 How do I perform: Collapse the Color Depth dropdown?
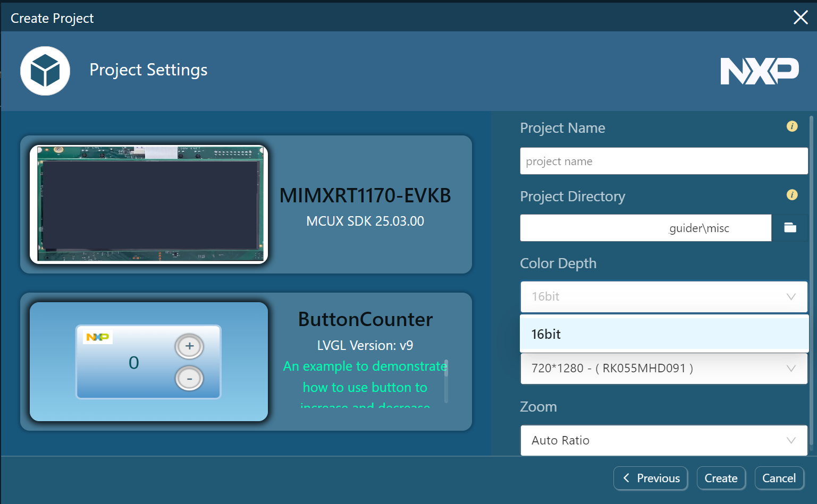click(x=664, y=296)
